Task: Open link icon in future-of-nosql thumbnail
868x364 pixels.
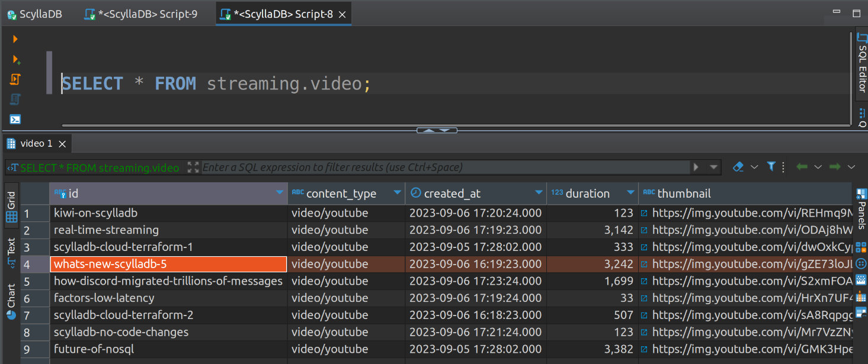Action: [x=644, y=349]
